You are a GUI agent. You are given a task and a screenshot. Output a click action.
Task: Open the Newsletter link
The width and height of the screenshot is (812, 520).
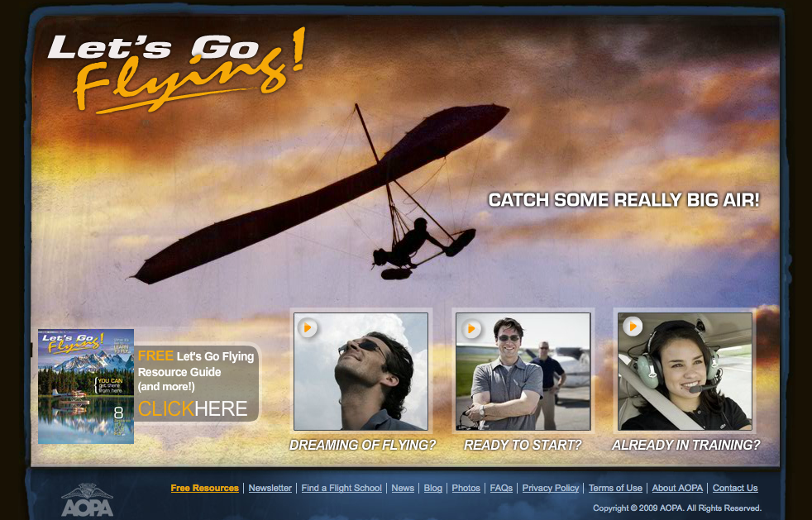click(270, 488)
